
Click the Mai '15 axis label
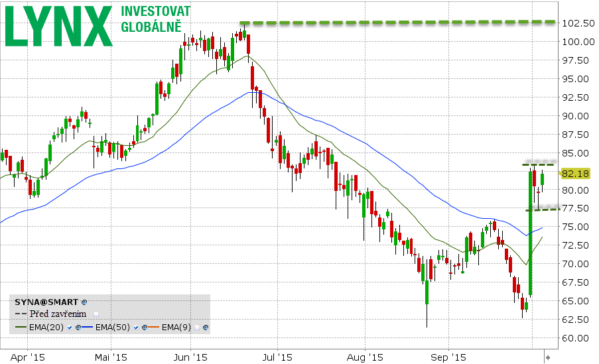coord(111,357)
